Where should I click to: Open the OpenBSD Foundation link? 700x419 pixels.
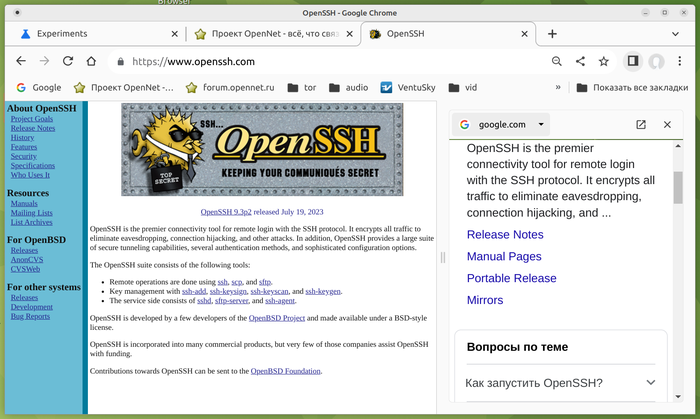click(285, 371)
